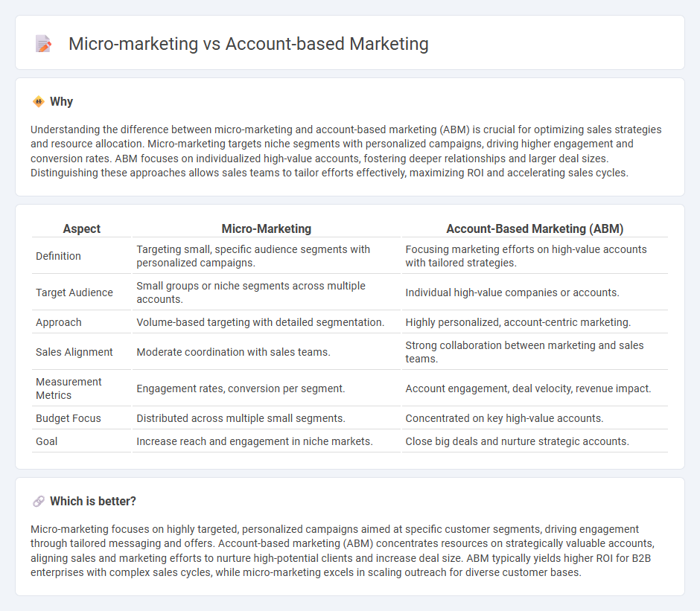Click the Why section heading

(x=61, y=102)
